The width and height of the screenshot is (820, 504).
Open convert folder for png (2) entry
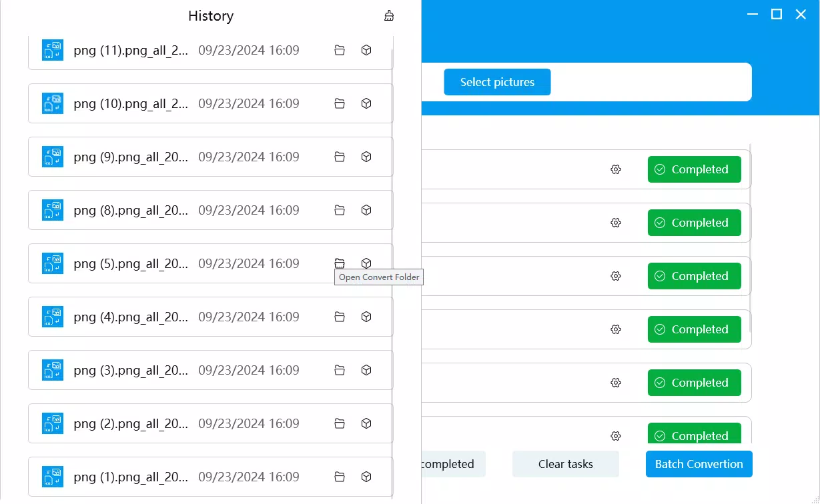[x=340, y=423]
